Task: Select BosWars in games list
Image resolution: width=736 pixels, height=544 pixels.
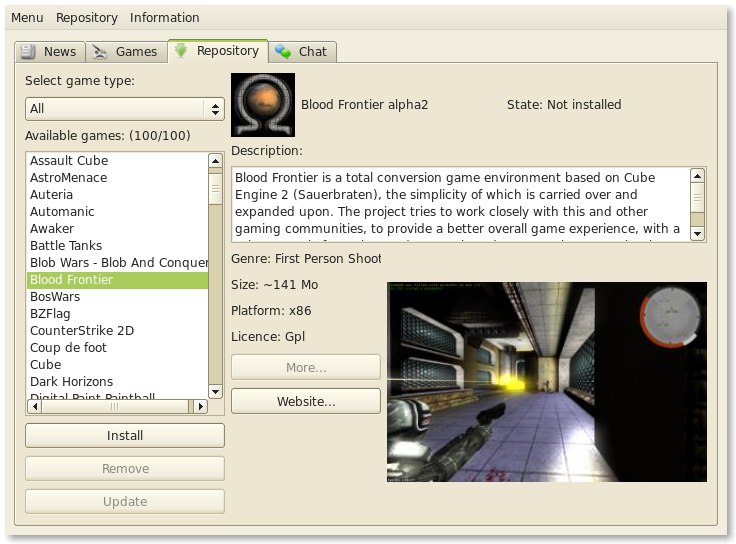Action: (117, 297)
